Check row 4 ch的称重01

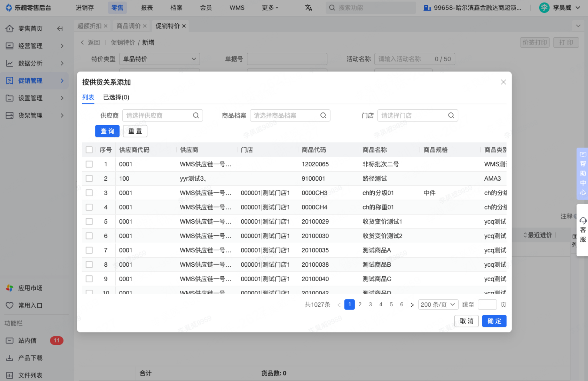point(89,207)
